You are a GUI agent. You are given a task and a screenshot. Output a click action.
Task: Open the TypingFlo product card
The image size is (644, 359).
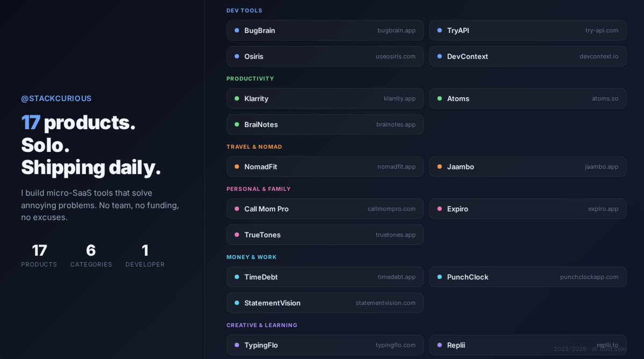point(325,345)
